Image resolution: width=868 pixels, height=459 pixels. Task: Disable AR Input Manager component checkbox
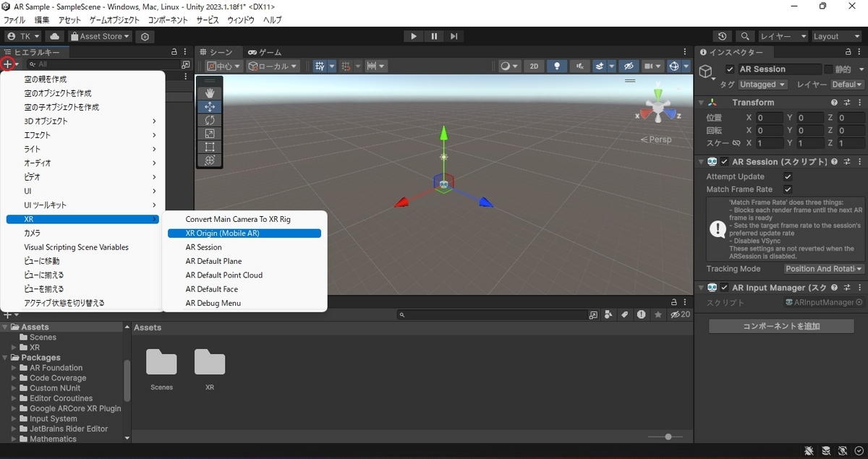pos(725,288)
